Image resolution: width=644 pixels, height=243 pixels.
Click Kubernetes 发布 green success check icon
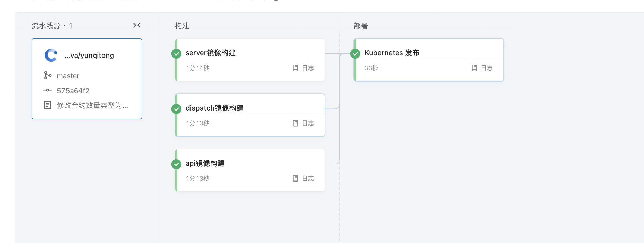pyautogui.click(x=355, y=54)
